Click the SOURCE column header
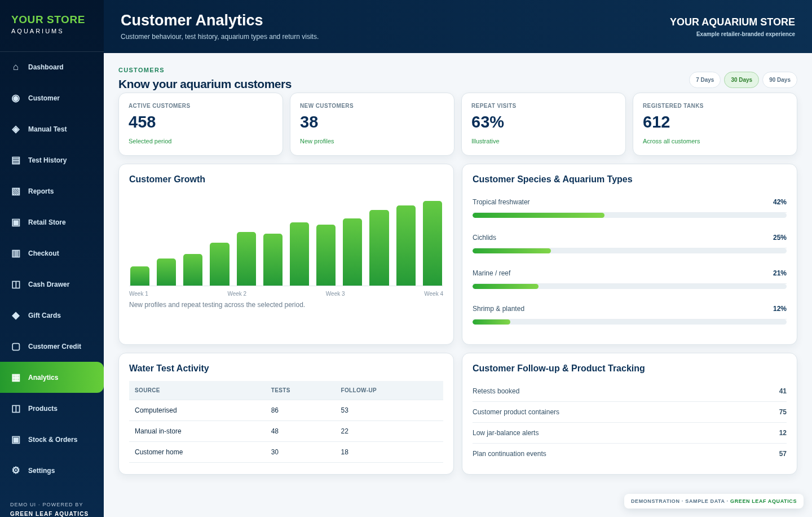 click(x=147, y=391)
